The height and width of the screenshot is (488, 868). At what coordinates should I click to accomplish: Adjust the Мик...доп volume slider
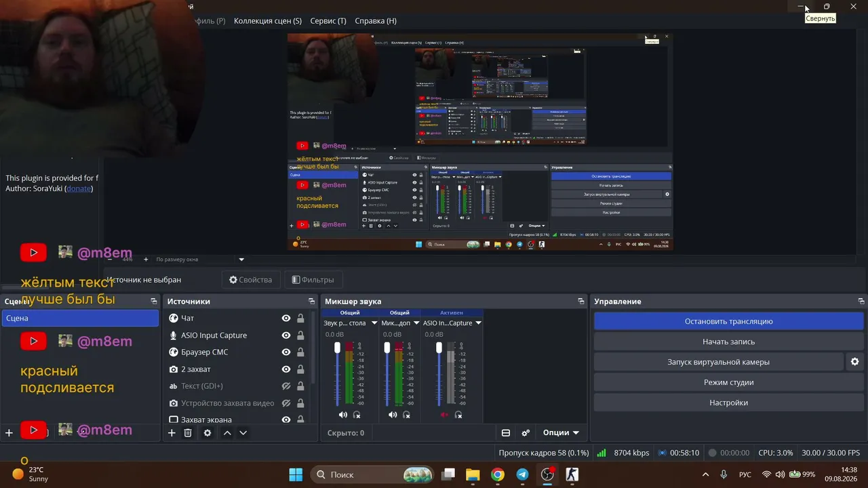coord(387,348)
